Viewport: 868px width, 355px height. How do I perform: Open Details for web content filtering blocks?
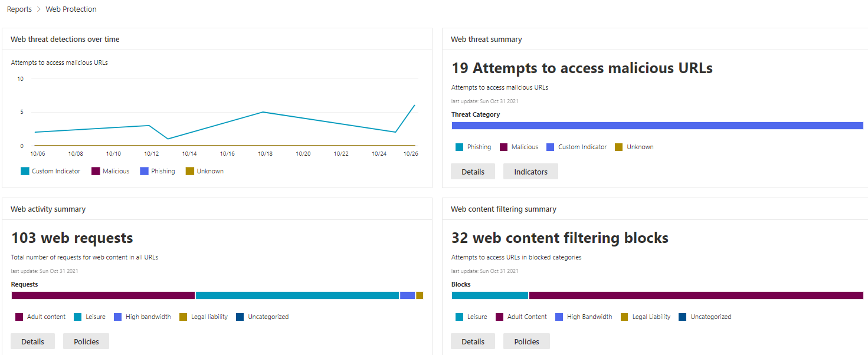pyautogui.click(x=473, y=341)
